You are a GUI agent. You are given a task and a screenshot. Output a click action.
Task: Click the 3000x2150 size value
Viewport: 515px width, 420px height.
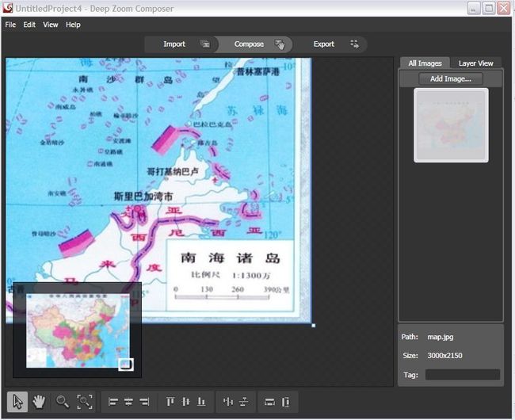[x=444, y=356]
